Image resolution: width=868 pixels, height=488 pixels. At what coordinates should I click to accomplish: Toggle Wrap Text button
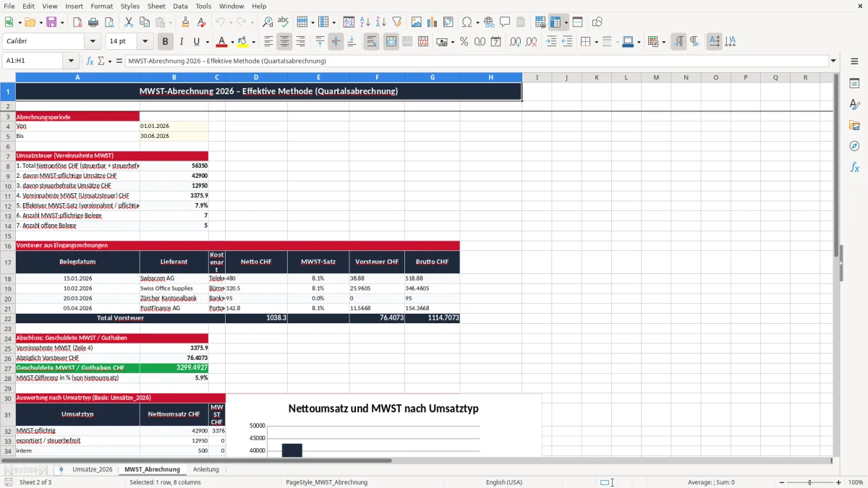pyautogui.click(x=372, y=42)
